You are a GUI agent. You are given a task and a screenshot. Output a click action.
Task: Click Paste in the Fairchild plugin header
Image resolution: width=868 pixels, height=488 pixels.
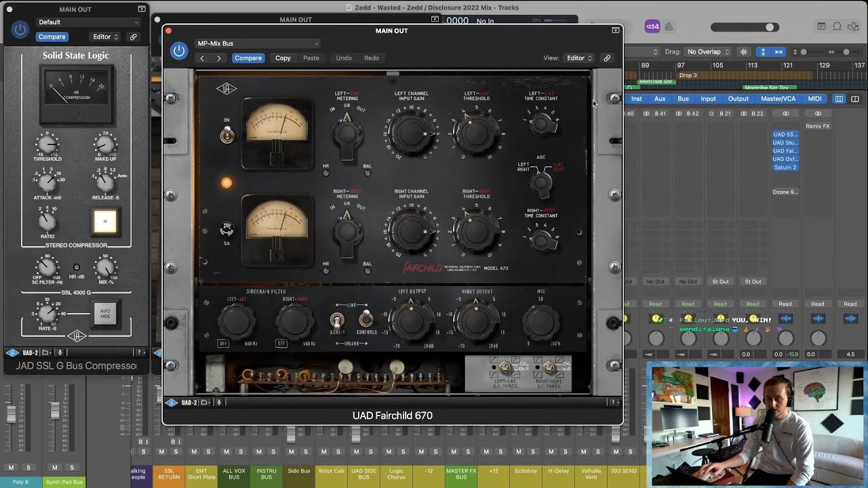point(311,58)
